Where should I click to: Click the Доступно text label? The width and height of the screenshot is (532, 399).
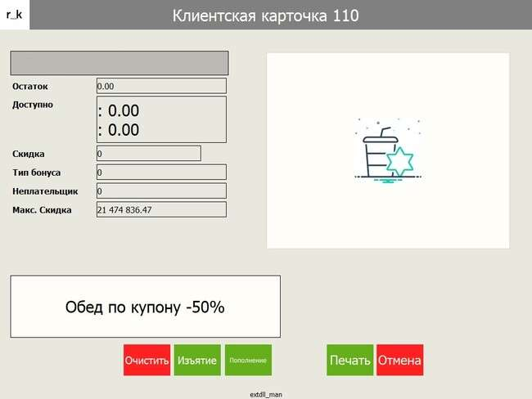[x=33, y=105]
